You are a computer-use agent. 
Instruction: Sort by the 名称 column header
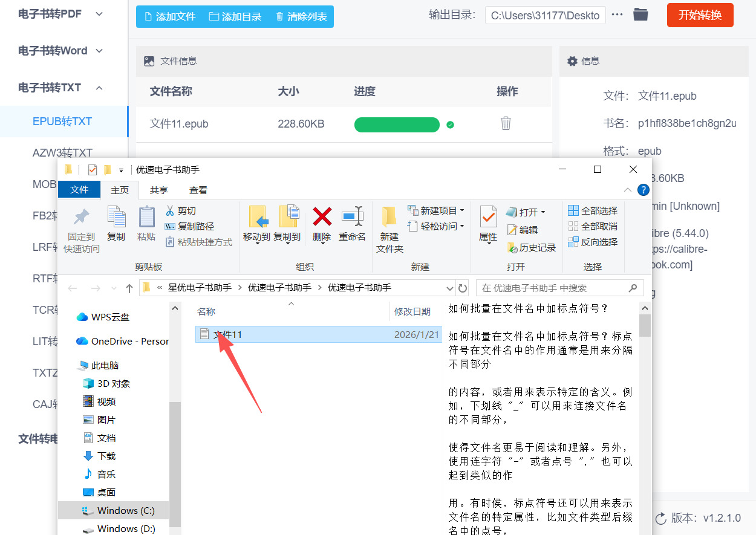[206, 311]
